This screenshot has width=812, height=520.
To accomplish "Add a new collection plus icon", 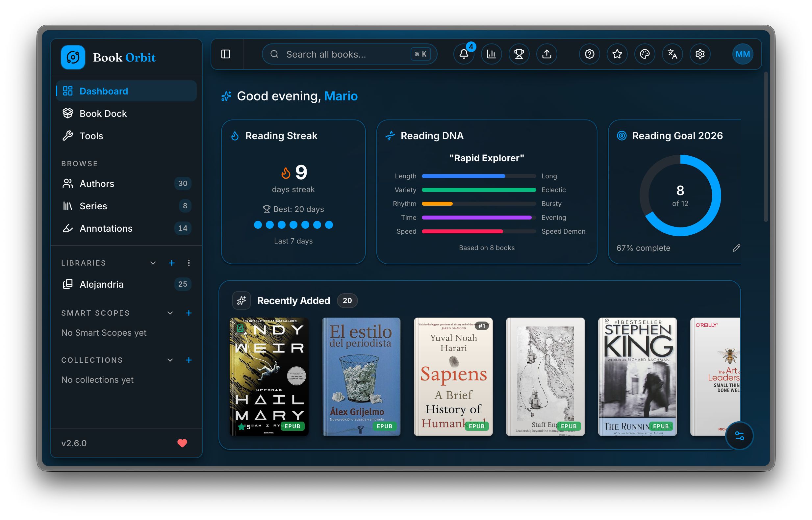I will tap(189, 360).
